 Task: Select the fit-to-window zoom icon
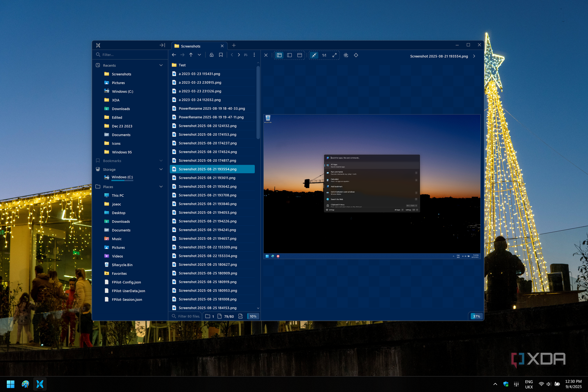click(x=314, y=55)
